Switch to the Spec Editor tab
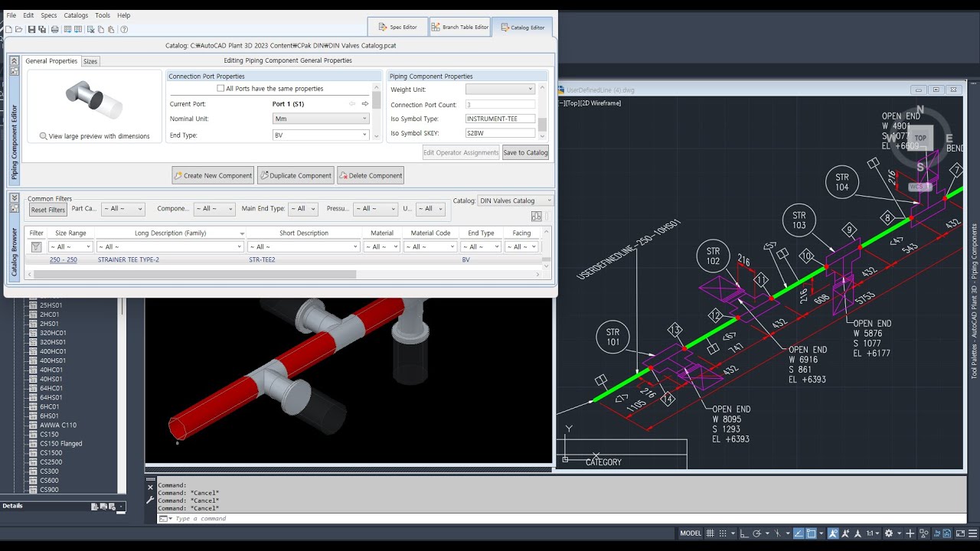Image resolution: width=980 pixels, height=551 pixels. click(x=397, y=28)
